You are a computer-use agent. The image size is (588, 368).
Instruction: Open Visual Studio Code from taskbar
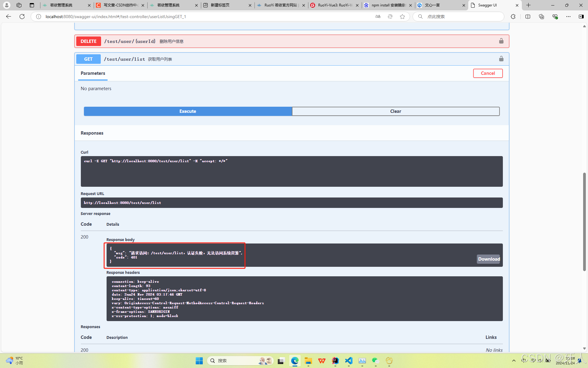(349, 361)
